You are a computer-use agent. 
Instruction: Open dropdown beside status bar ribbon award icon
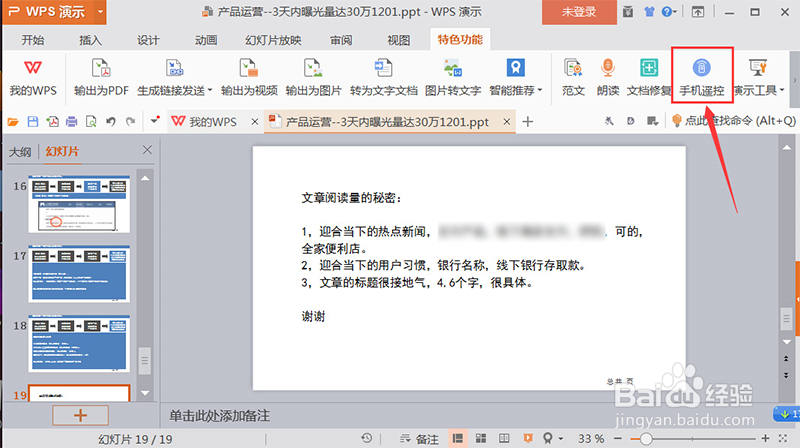pyautogui.click(x=561, y=438)
